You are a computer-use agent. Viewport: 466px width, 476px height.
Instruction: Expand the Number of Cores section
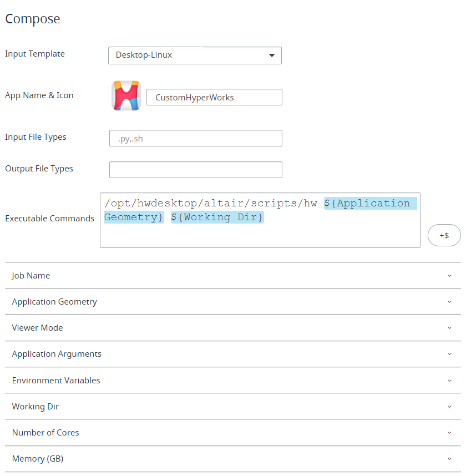click(233, 433)
